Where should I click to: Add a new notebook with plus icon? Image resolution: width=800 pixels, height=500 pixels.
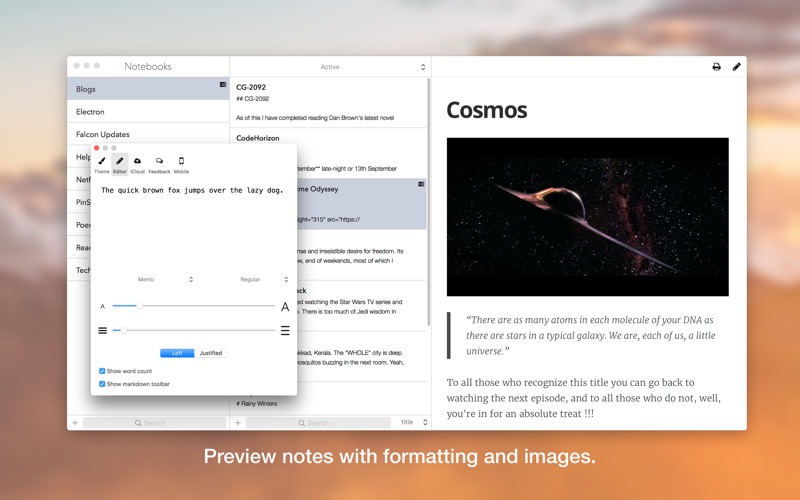(75, 423)
